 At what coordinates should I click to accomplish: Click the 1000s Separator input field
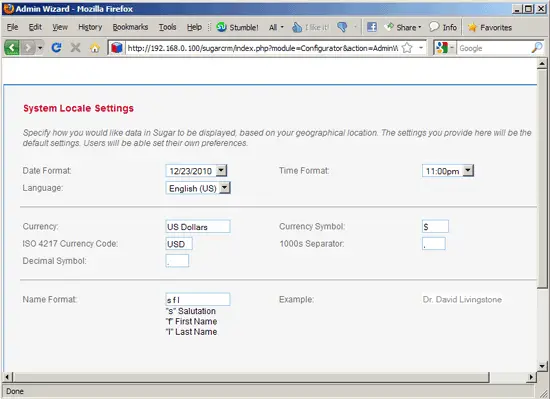coord(434,244)
